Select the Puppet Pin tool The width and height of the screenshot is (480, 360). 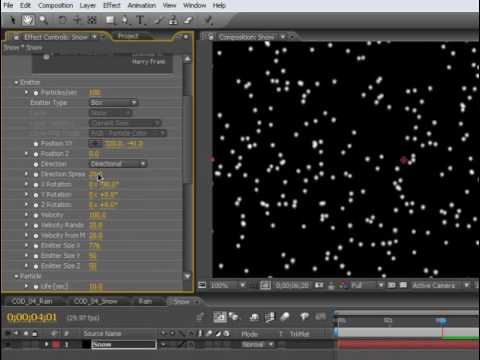click(x=209, y=20)
